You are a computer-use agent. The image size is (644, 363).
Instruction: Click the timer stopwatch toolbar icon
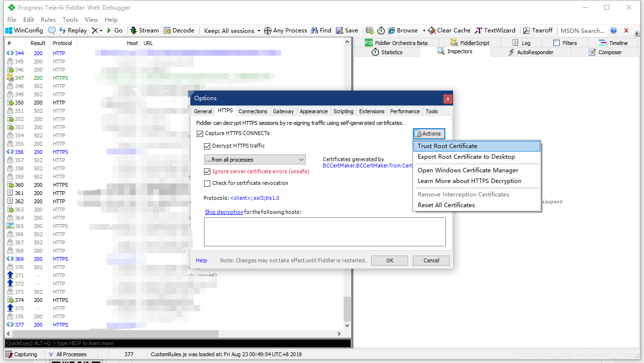pyautogui.click(x=381, y=30)
